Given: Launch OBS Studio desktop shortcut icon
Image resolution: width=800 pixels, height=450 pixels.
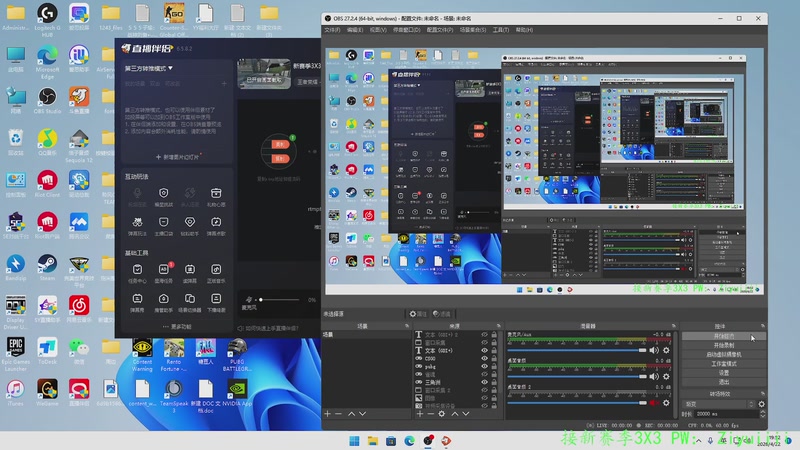Looking at the screenshot, I should 47,98.
